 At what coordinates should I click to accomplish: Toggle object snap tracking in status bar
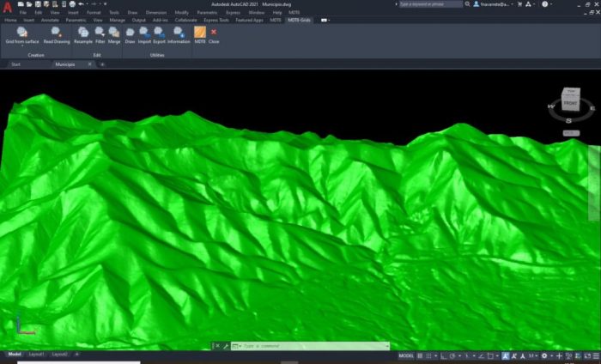pos(482,356)
